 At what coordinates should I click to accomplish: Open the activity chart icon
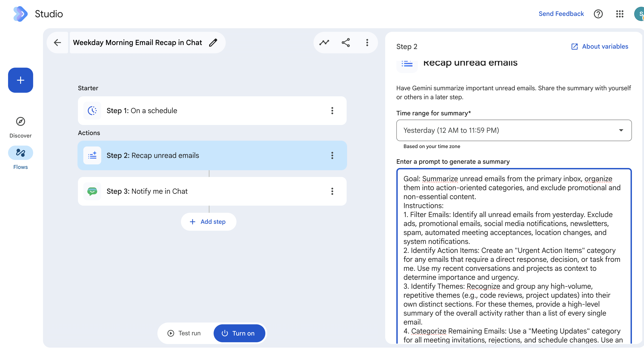(x=324, y=43)
